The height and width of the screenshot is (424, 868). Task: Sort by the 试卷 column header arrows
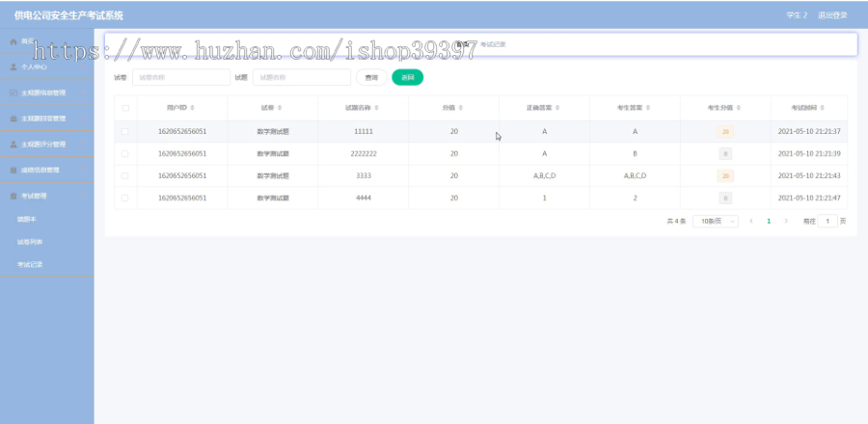280,108
